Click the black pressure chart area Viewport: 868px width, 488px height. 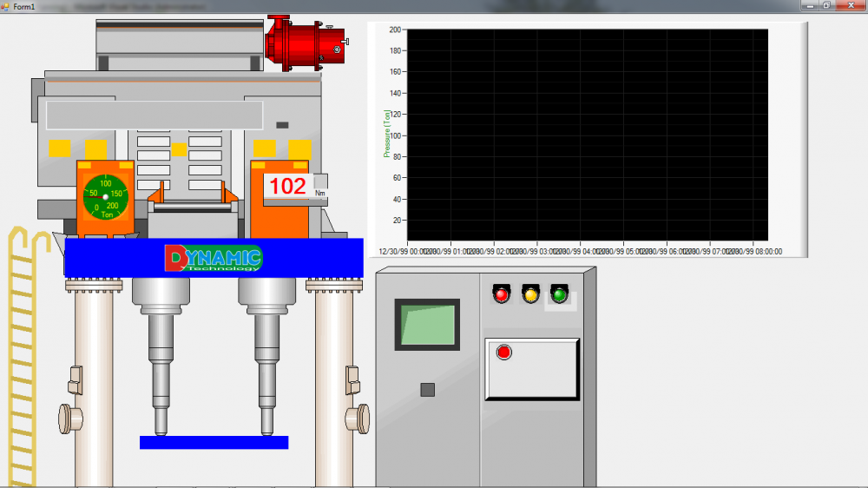[588, 135]
